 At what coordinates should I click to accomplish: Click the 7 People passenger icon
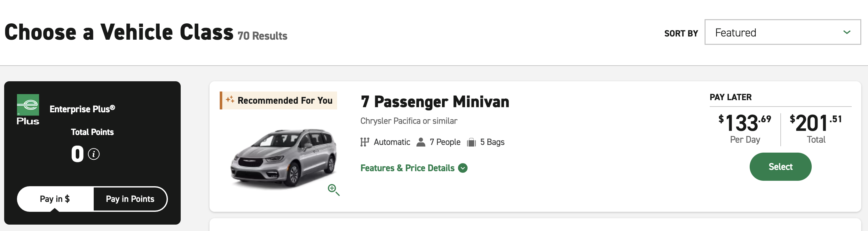421,142
